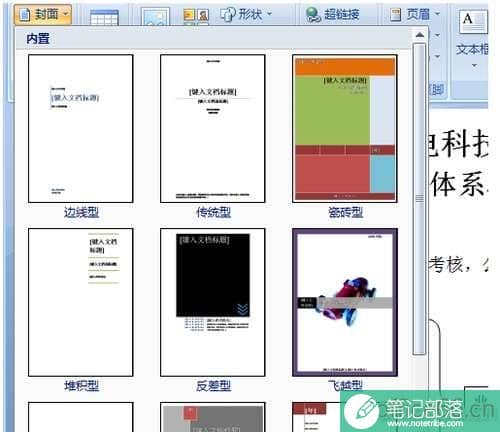This screenshot has width=500, height=432.
Task: Expand the 文本框 dropdown arrow
Action: (x=474, y=65)
